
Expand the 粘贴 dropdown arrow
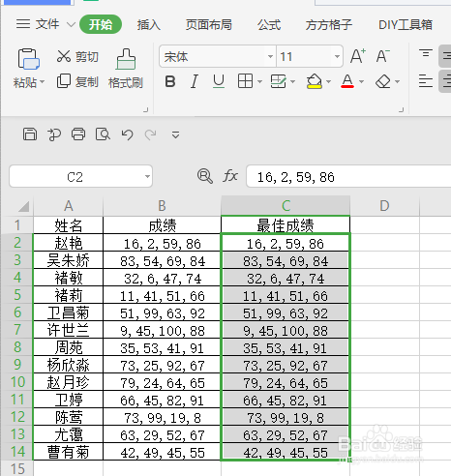pyautogui.click(x=43, y=82)
